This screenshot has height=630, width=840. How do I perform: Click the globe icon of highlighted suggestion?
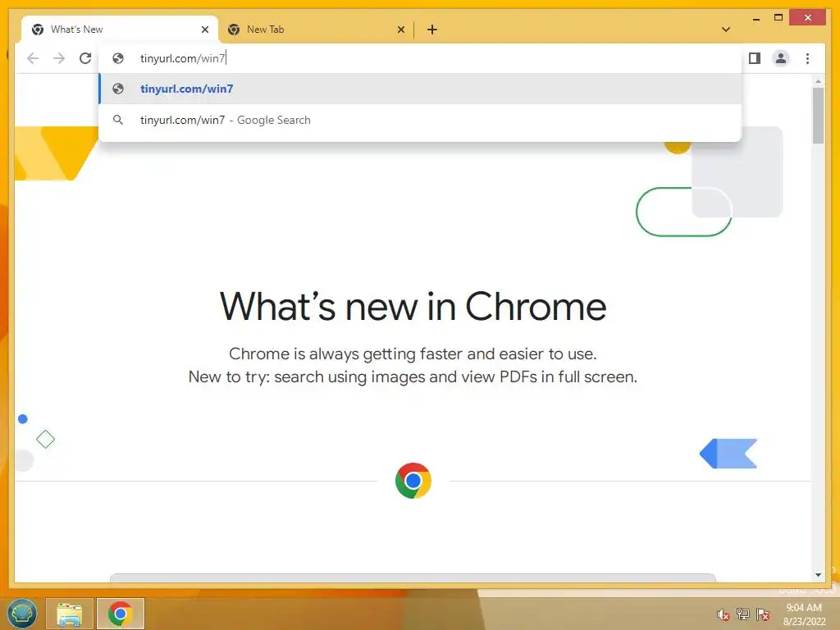[x=118, y=89]
